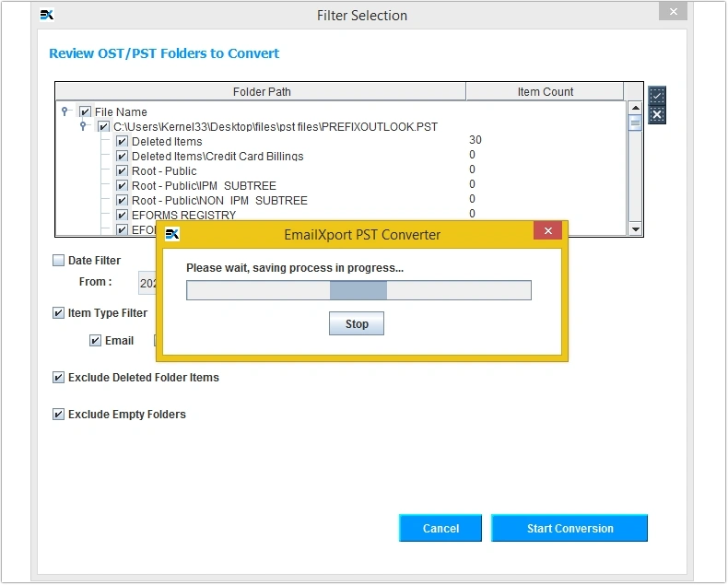Select the C:\Users\Kernel33 PST path row
The height and width of the screenshot is (585, 728).
point(276,127)
